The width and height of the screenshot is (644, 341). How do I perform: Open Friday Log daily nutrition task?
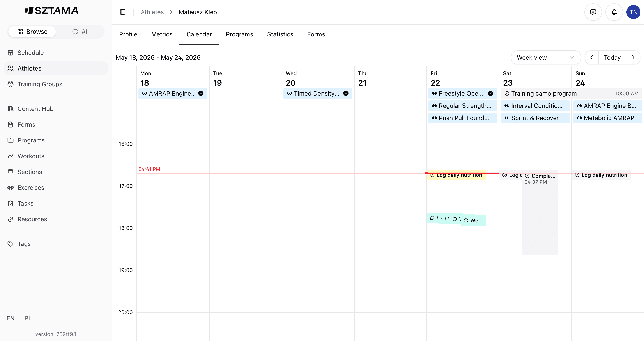(x=456, y=175)
